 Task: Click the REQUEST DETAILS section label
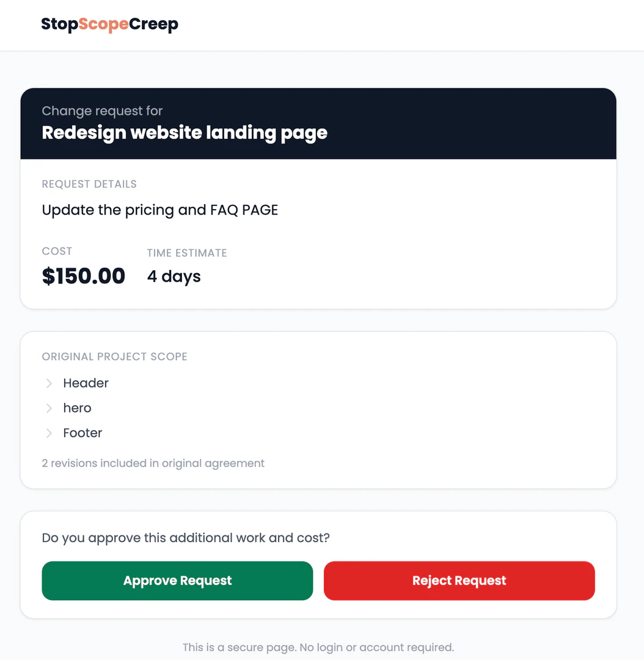(89, 184)
